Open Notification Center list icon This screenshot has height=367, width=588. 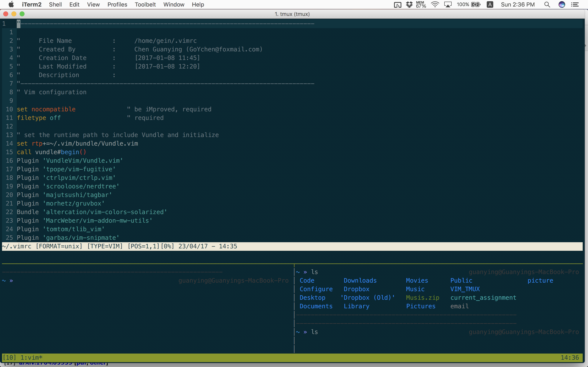tap(575, 4)
